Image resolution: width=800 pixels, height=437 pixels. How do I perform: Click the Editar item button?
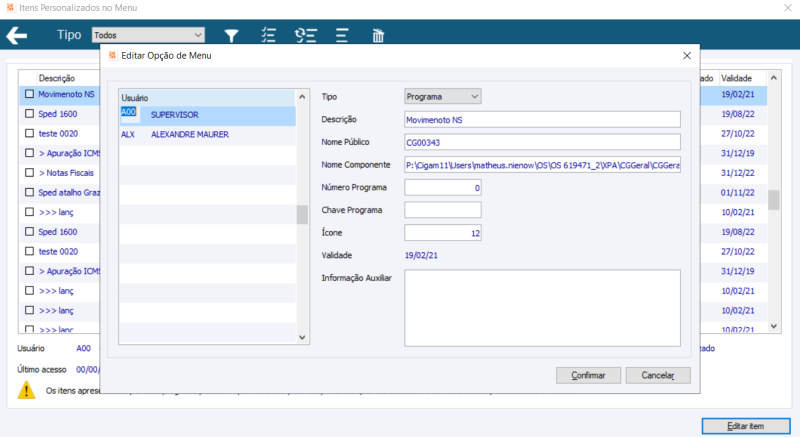[745, 426]
